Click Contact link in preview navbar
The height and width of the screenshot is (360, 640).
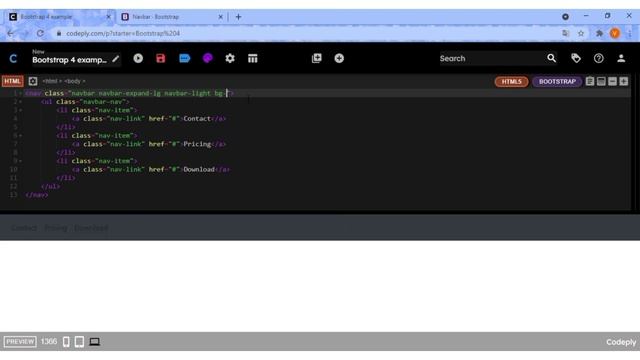tap(24, 228)
